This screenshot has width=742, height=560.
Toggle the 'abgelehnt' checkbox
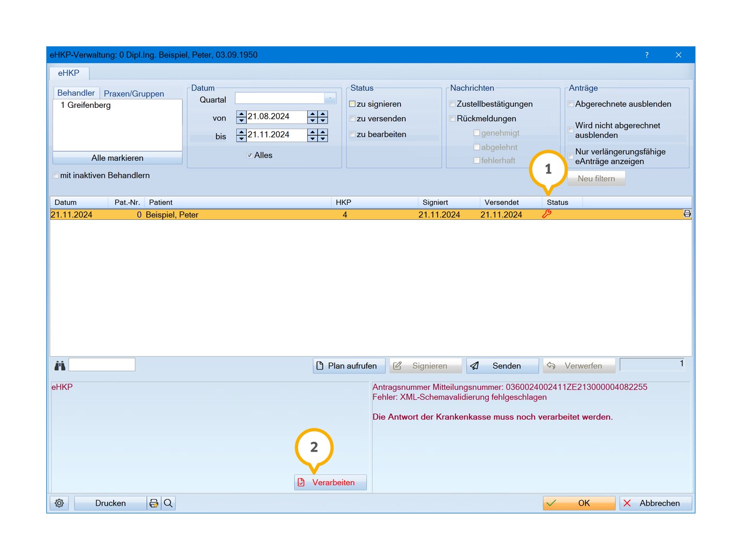[x=477, y=147]
